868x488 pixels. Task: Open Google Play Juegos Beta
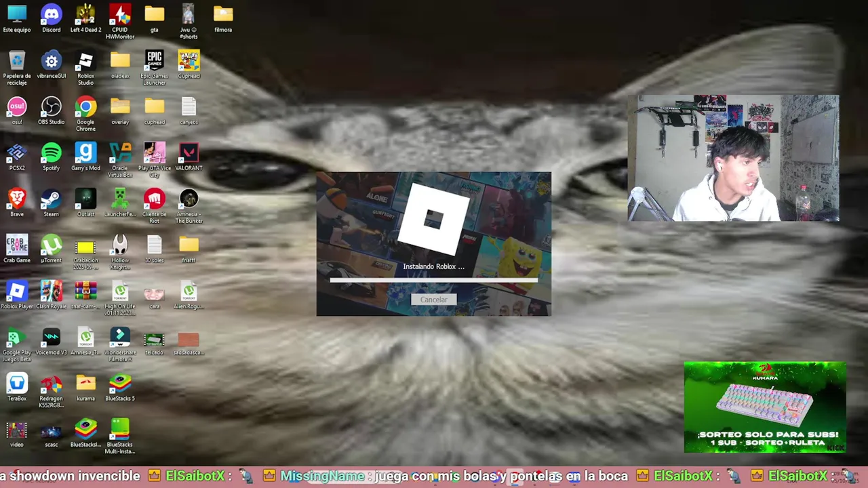pyautogui.click(x=17, y=344)
